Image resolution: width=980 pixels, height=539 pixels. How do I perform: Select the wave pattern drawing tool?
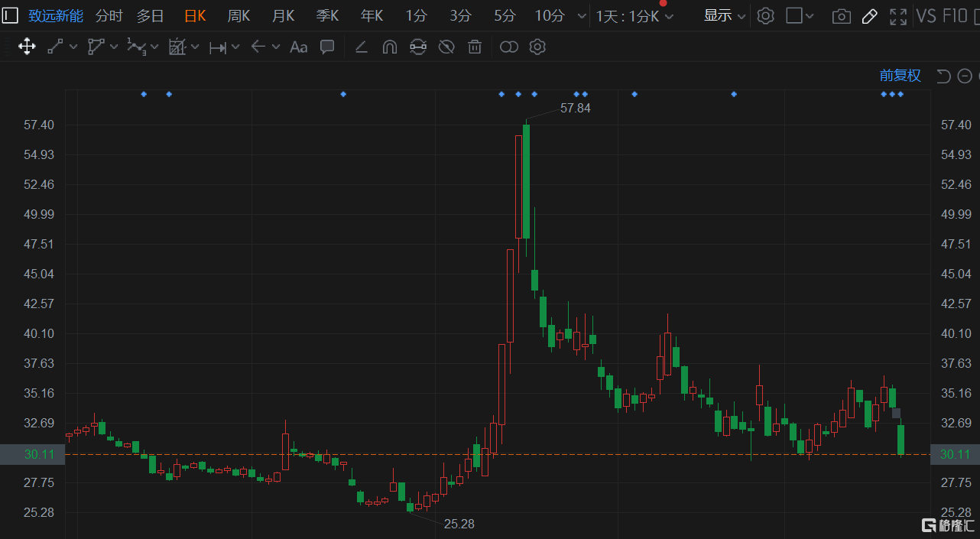136,47
